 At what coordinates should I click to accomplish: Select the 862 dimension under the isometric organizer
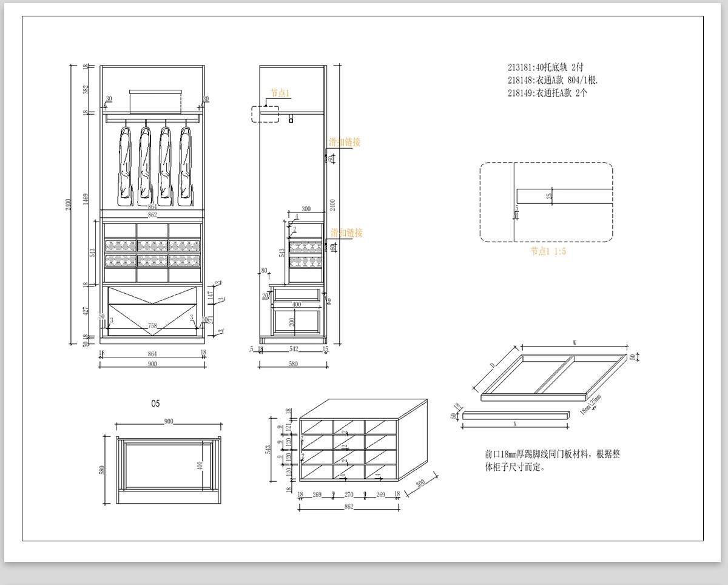click(348, 506)
